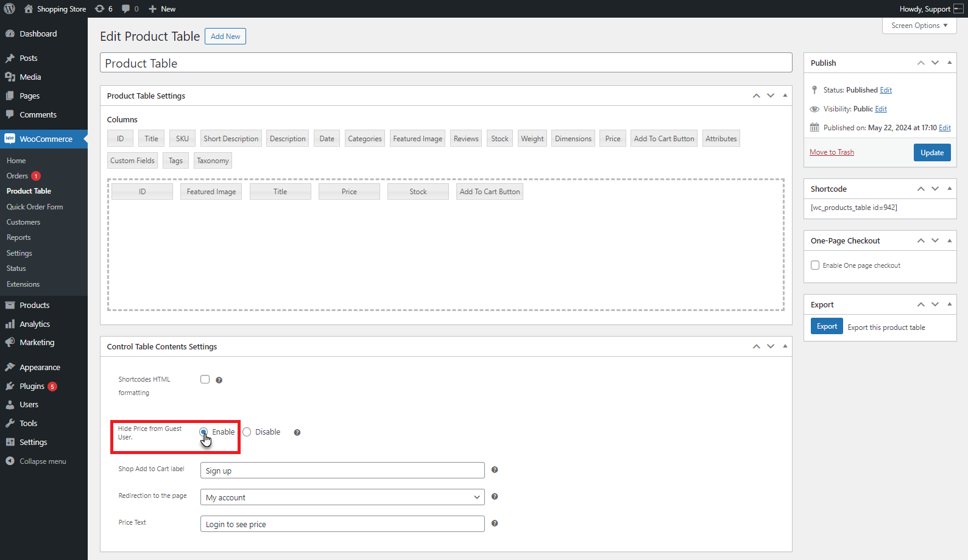Show help for Shop Add to Cart label

click(495, 470)
